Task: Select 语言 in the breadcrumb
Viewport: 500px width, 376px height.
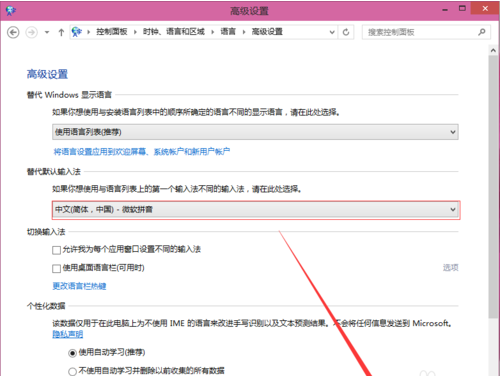Action: tap(228, 32)
